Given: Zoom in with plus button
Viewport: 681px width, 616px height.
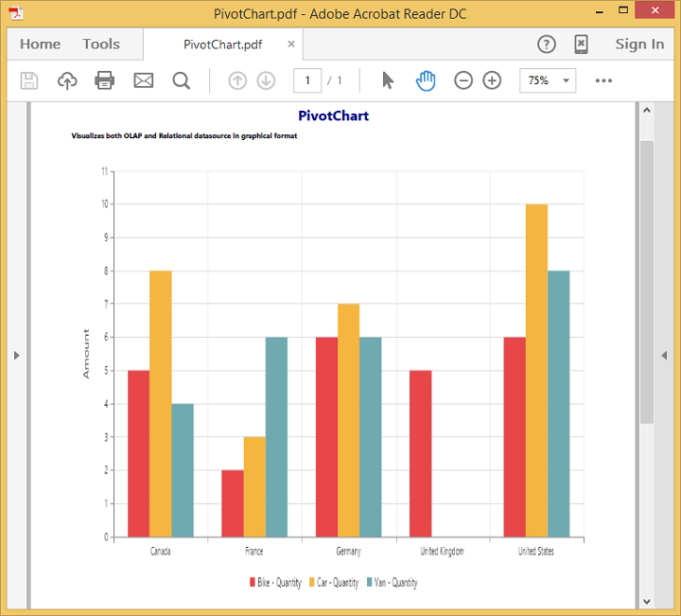Looking at the screenshot, I should point(492,81).
